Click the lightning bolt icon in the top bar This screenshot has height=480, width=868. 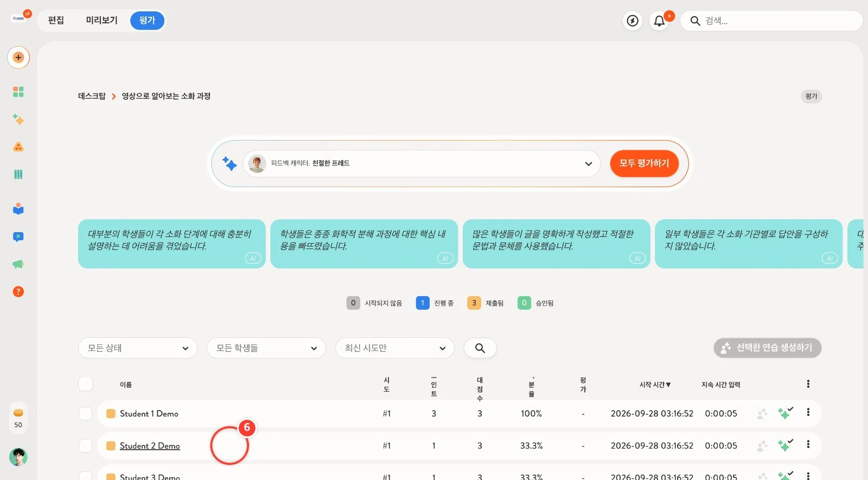(633, 21)
